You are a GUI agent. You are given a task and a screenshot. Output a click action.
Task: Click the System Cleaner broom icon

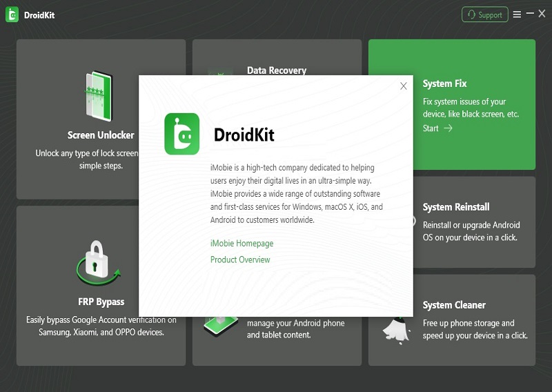(x=397, y=331)
